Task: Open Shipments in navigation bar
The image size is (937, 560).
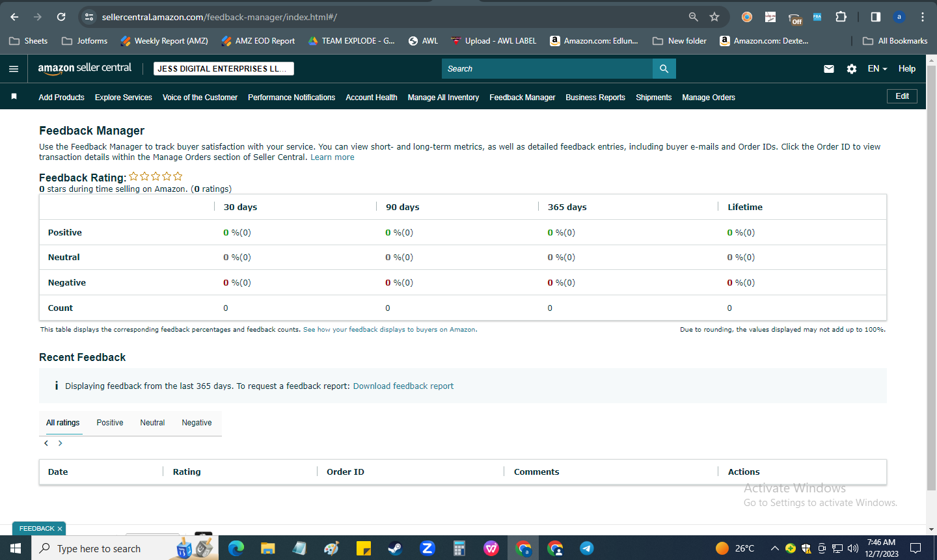Action: pos(653,98)
